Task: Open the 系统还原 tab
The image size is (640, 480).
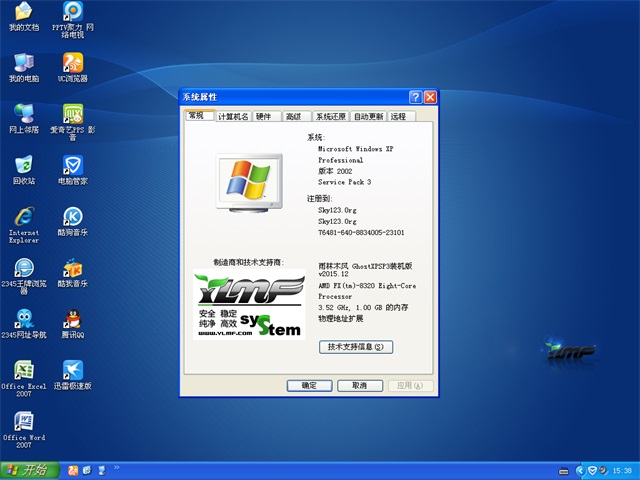Action: point(330,117)
